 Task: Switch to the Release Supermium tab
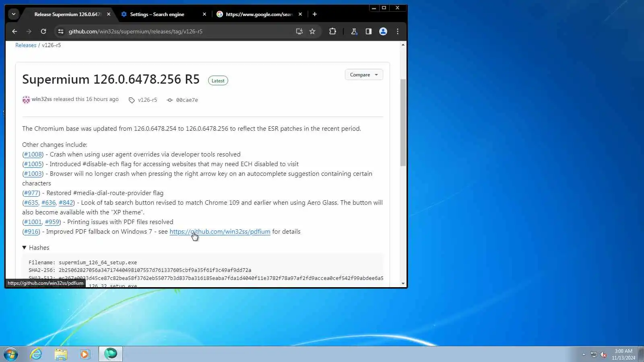tap(67, 14)
